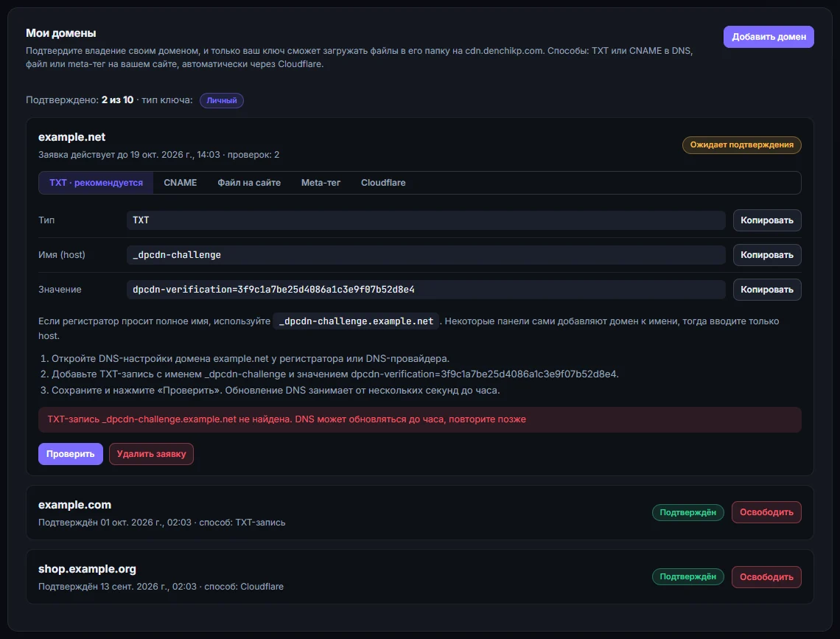840x639 pixels.
Task: Click the «Ожидает подтверждения» status badge
Action: coord(741,145)
